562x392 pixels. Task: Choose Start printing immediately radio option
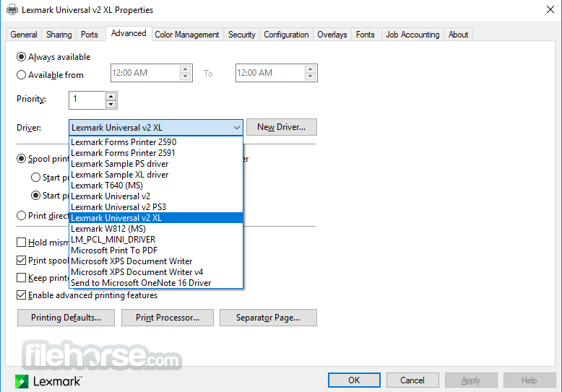(x=35, y=196)
